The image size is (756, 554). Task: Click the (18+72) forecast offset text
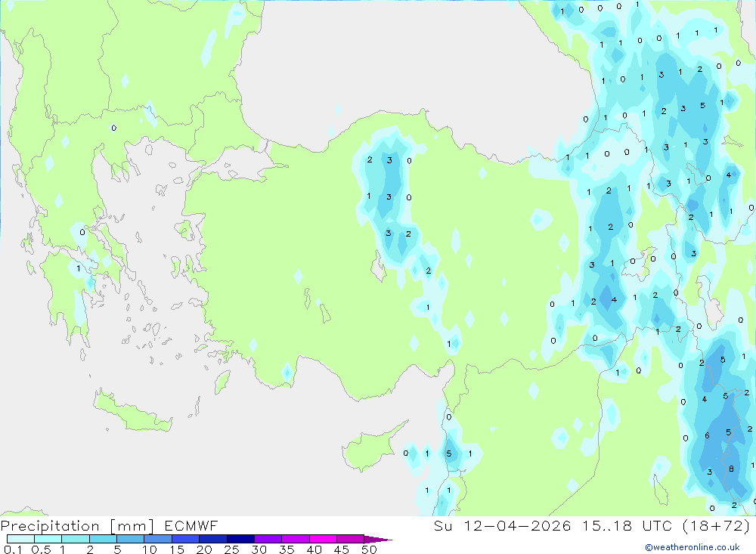click(x=717, y=526)
